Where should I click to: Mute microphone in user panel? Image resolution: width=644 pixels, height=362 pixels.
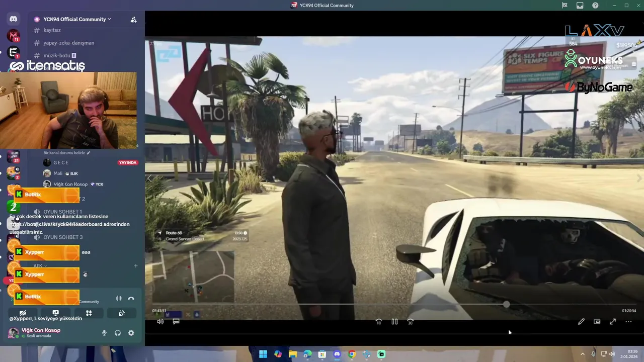[104, 333]
